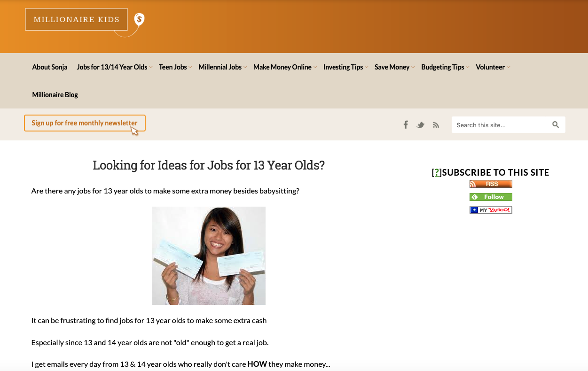Click the My Yahoo! badge

click(491, 210)
